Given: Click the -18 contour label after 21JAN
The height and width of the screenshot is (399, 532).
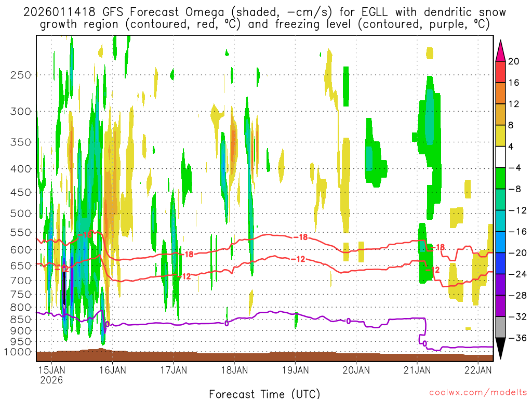Looking at the screenshot, I should click(437, 247).
